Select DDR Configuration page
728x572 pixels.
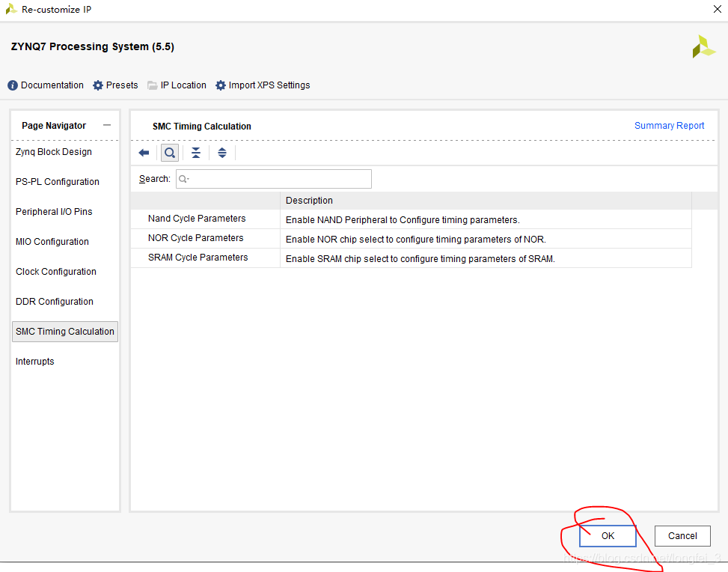55,302
